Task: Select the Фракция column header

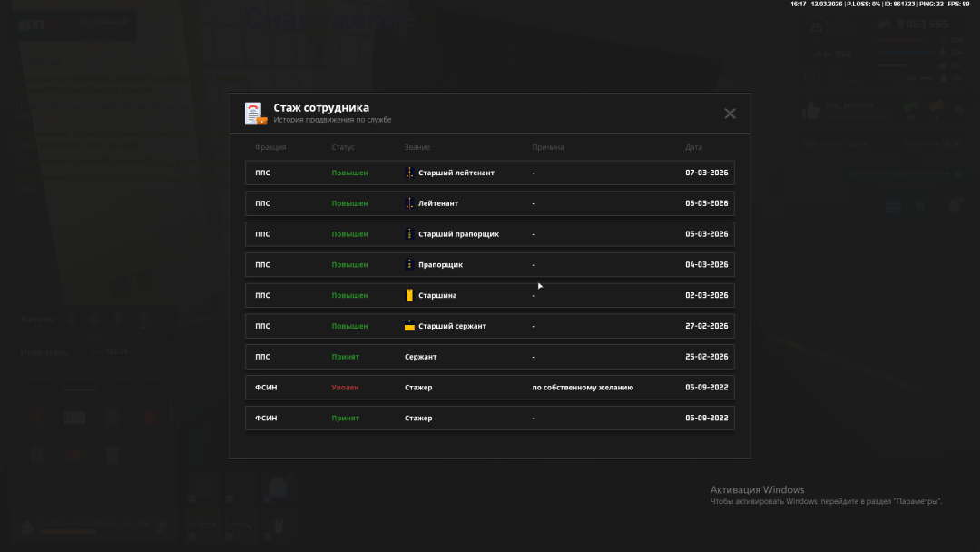Action: [x=270, y=147]
